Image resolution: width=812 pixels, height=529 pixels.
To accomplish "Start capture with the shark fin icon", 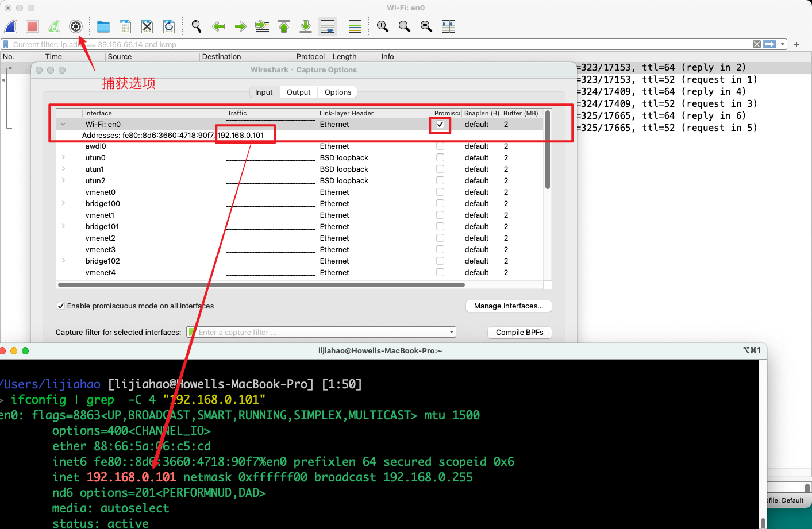I will click(x=11, y=26).
